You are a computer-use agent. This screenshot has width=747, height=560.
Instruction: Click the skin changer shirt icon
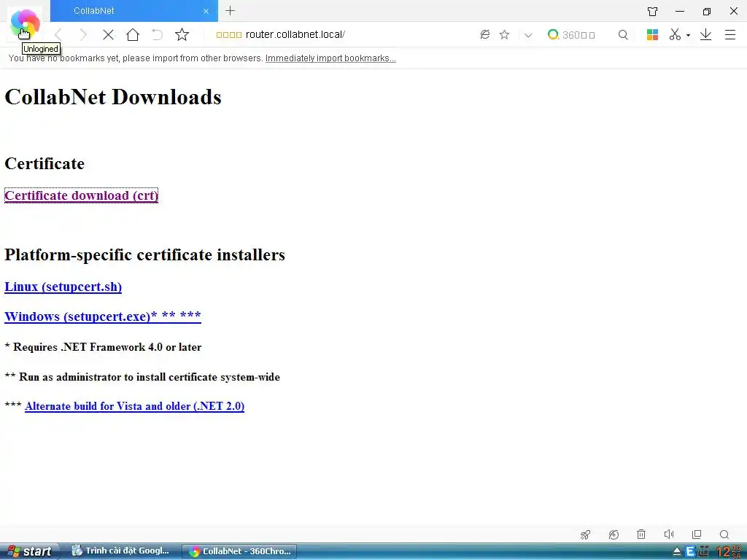point(652,11)
